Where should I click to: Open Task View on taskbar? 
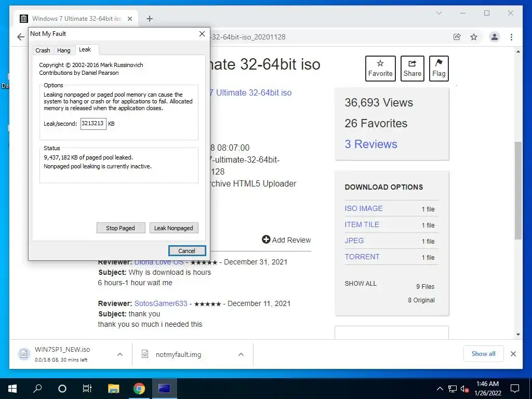point(87,389)
